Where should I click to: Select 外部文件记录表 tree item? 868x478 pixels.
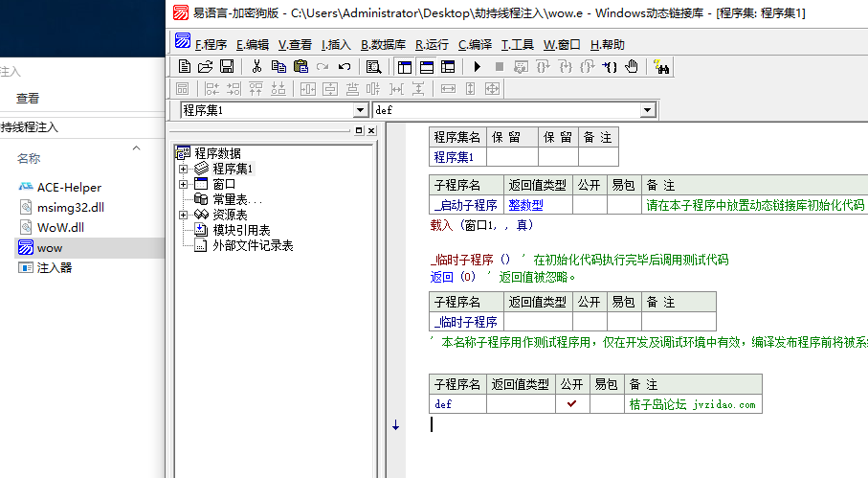pyautogui.click(x=253, y=245)
